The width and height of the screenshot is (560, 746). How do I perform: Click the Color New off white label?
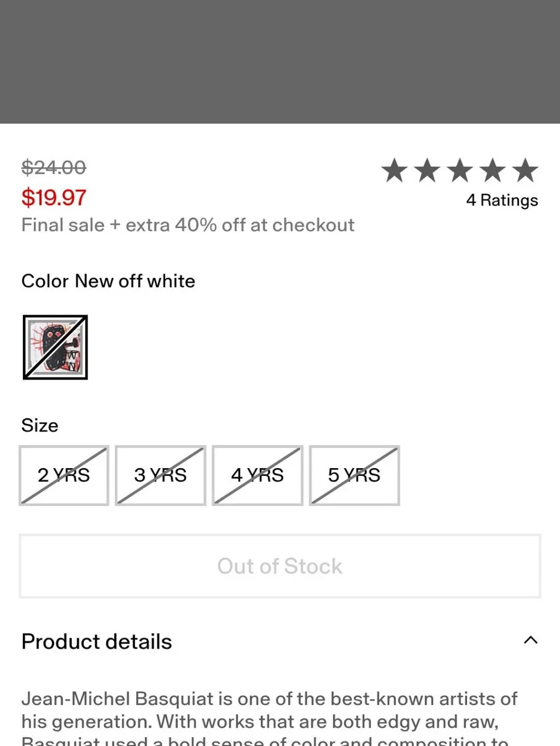point(108,281)
